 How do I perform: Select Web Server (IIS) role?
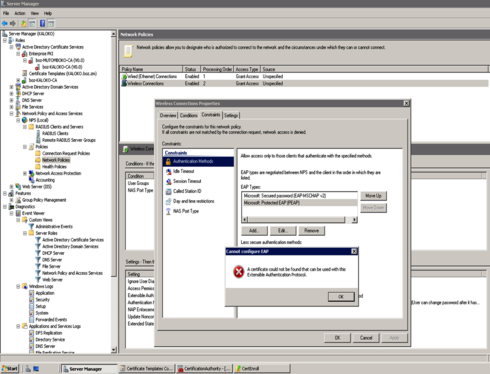pos(37,187)
